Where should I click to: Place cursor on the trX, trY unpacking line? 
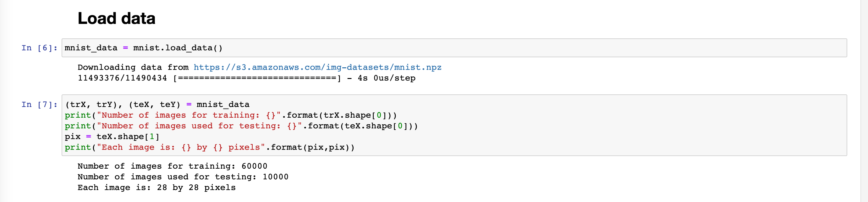pos(157,104)
